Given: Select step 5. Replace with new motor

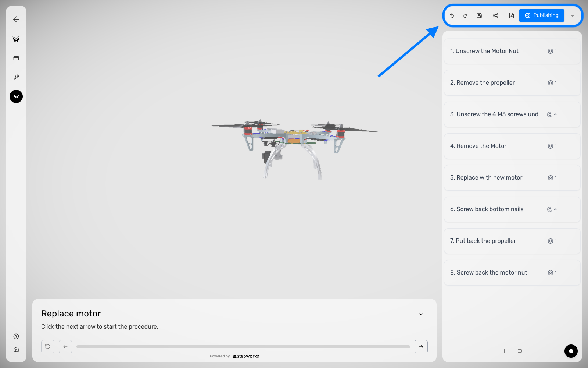Looking at the screenshot, I should pyautogui.click(x=512, y=178).
